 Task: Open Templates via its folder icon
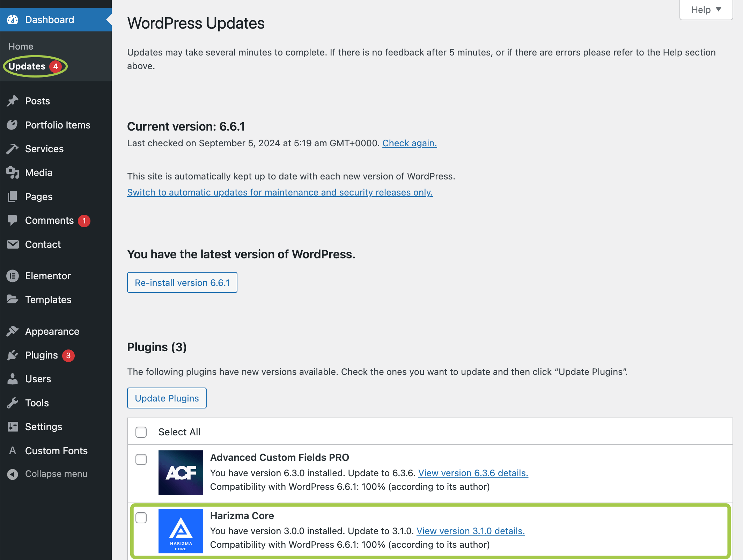(13, 300)
